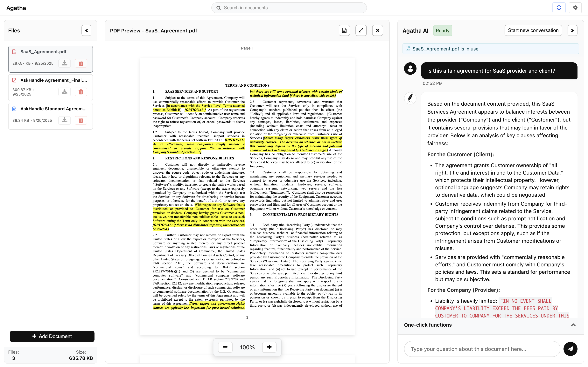The image size is (588, 367).
Task: Select the AskHandle Agreement_Final file
Action: (53, 80)
